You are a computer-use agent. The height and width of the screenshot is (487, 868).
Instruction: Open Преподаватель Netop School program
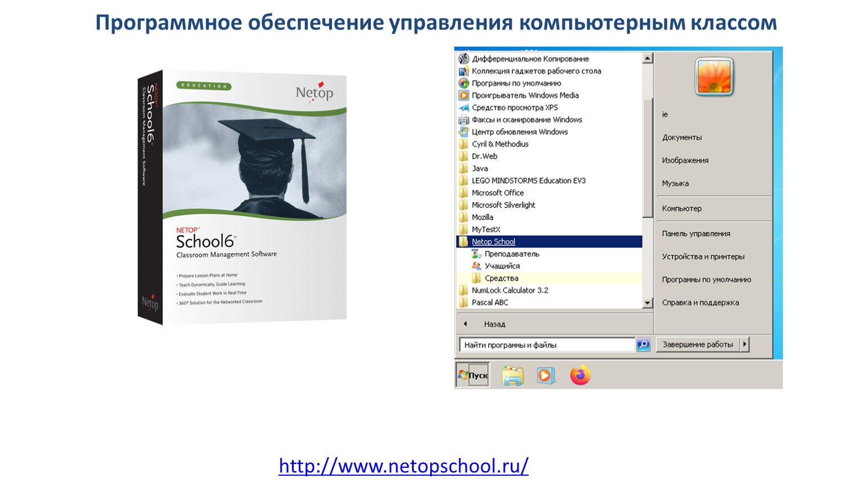click(x=511, y=254)
